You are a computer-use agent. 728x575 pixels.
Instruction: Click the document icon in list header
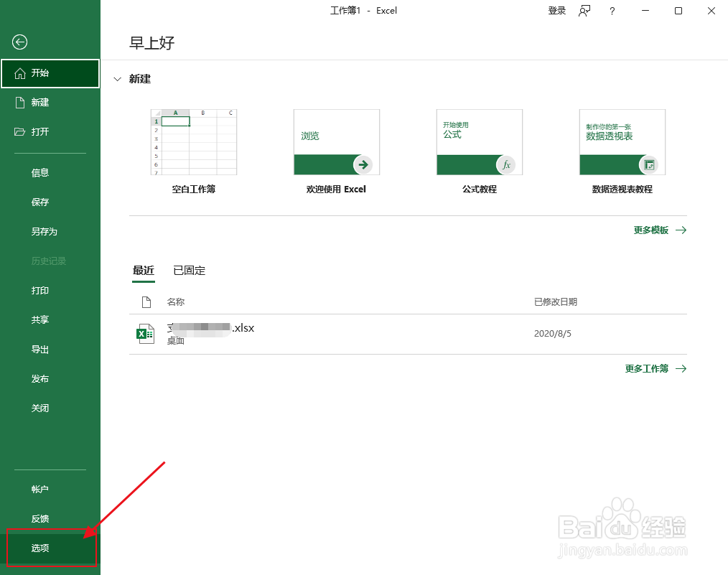click(x=146, y=302)
